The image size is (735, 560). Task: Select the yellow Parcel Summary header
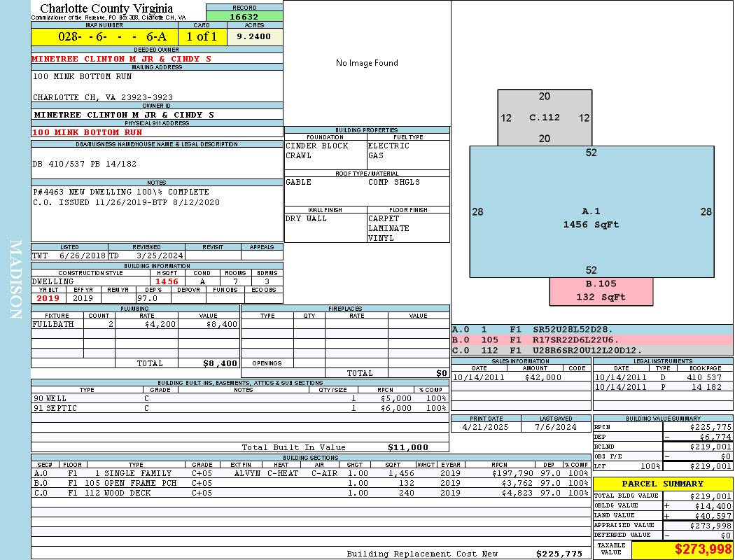tap(662, 484)
